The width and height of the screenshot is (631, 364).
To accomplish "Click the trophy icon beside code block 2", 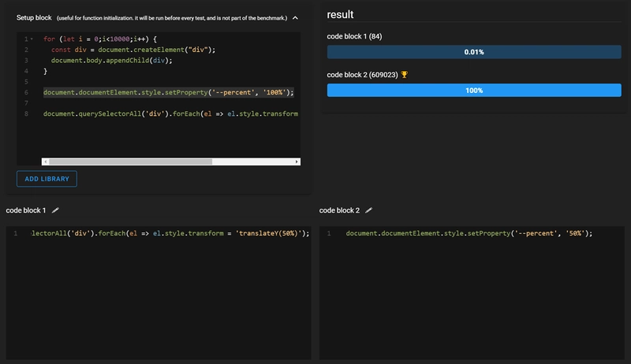I will (x=405, y=75).
